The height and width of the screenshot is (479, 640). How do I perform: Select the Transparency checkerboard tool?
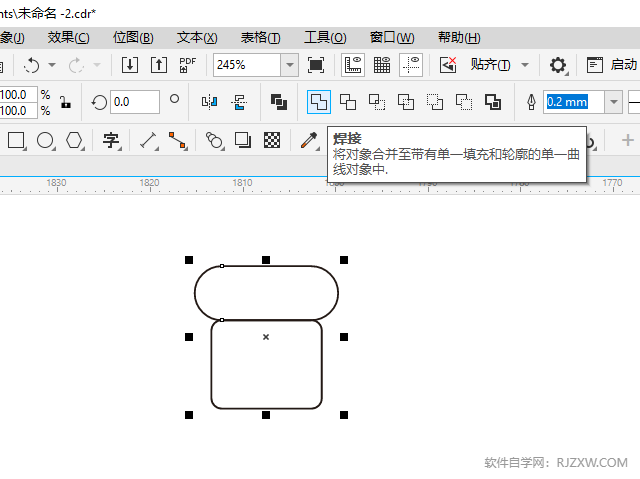[272, 140]
